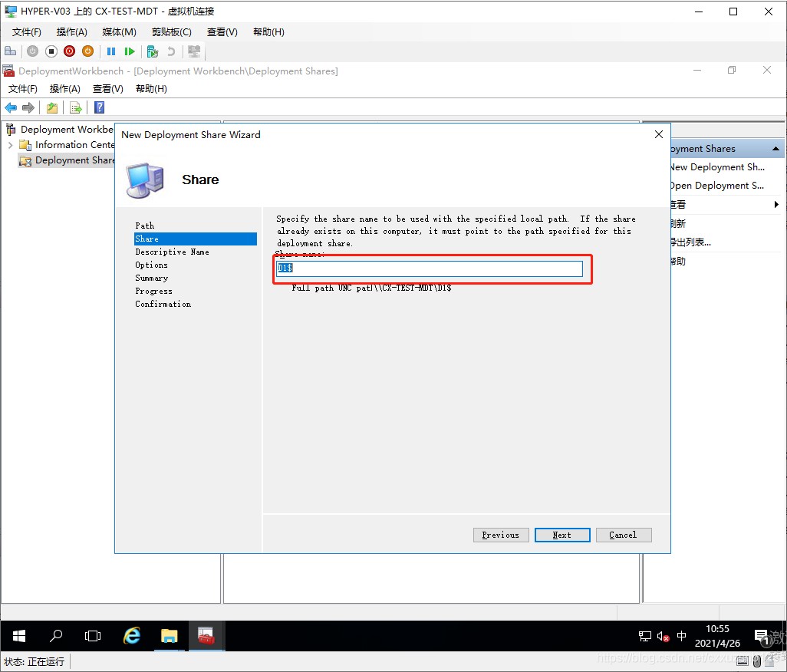Select Deployment Workbench root tree node
The width and height of the screenshot is (787, 672).
click(67, 130)
